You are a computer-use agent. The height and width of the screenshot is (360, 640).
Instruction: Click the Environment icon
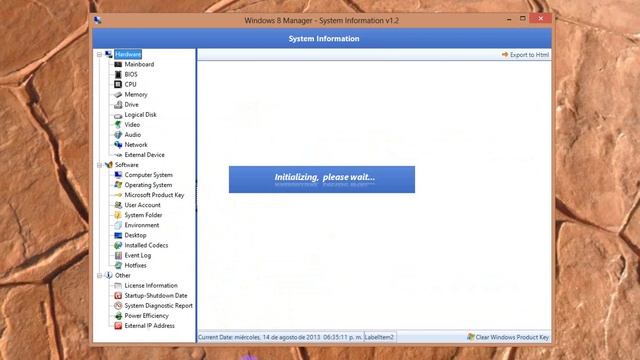118,225
